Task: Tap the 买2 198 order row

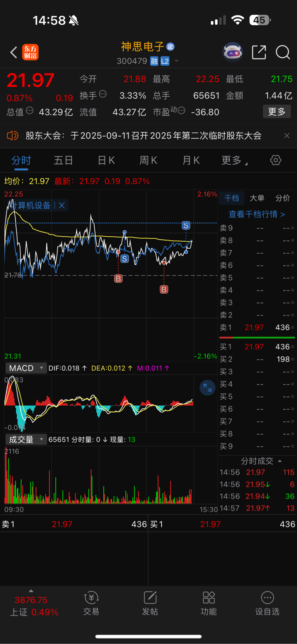Action: [257, 359]
